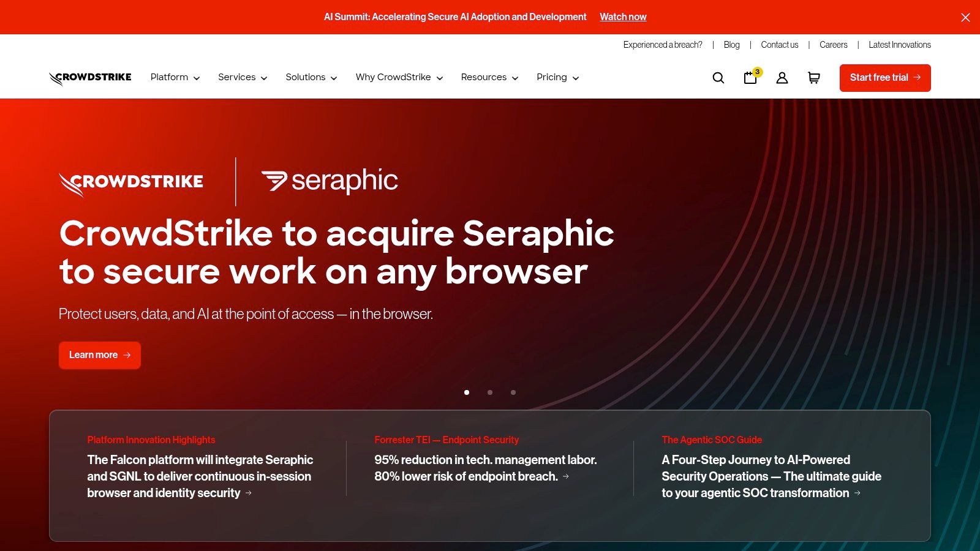Expand the Resources menu
This screenshot has width=980, height=551.
coord(489,77)
